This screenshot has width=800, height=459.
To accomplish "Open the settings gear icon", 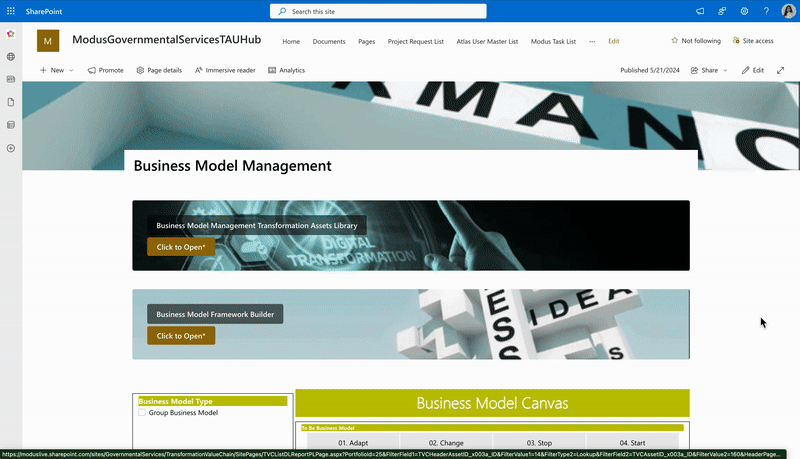I will pyautogui.click(x=744, y=11).
